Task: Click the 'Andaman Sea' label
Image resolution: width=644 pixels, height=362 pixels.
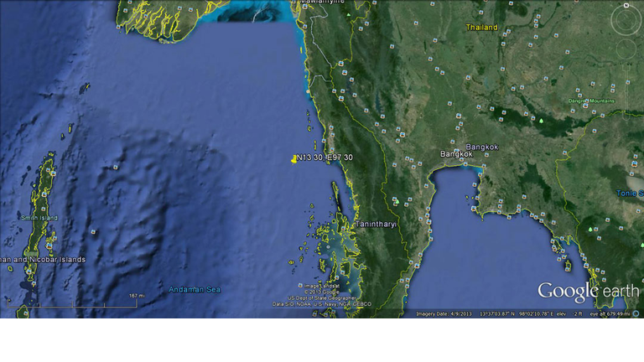Action: [195, 289]
